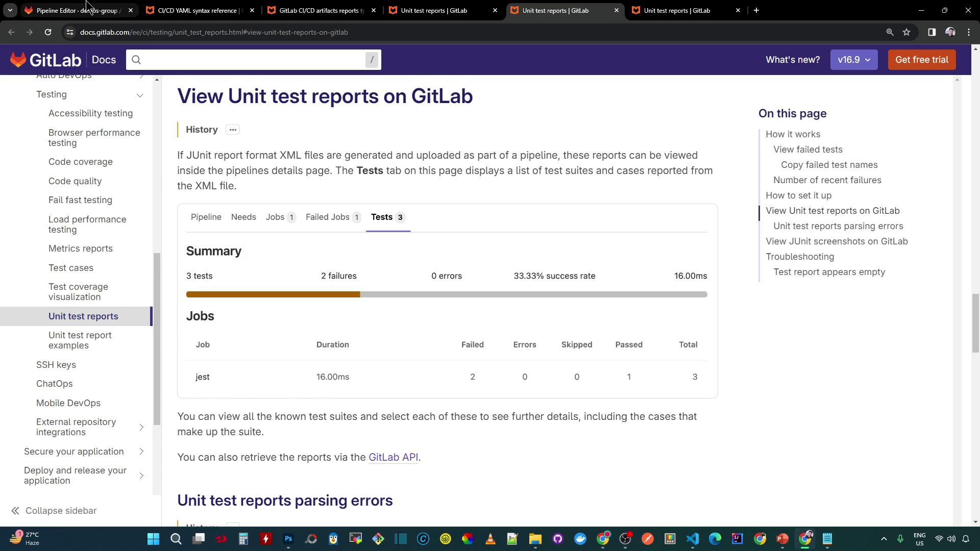The width and height of the screenshot is (980, 551).
Task: Expand External repository integrations section
Action: tap(141, 427)
